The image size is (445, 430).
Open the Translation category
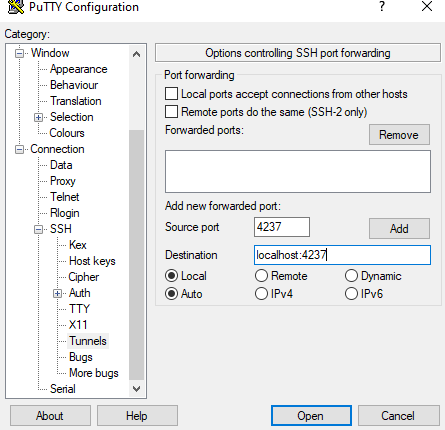76,101
